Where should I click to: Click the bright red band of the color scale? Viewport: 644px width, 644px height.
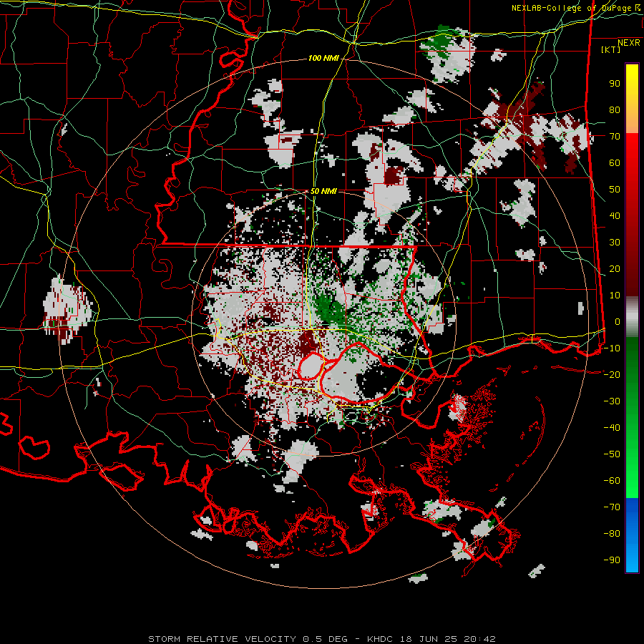click(632, 150)
